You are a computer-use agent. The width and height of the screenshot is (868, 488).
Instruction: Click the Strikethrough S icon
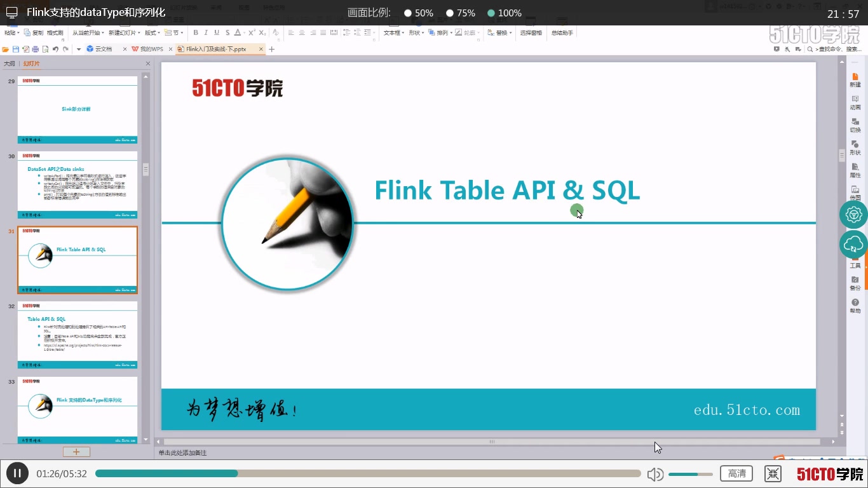click(x=227, y=32)
